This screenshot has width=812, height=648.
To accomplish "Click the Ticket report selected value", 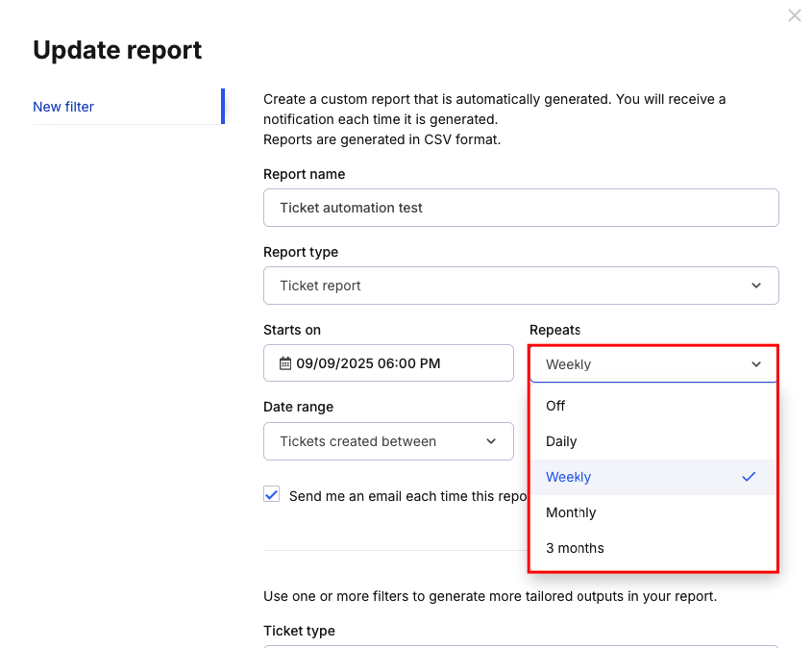I will coord(320,286).
